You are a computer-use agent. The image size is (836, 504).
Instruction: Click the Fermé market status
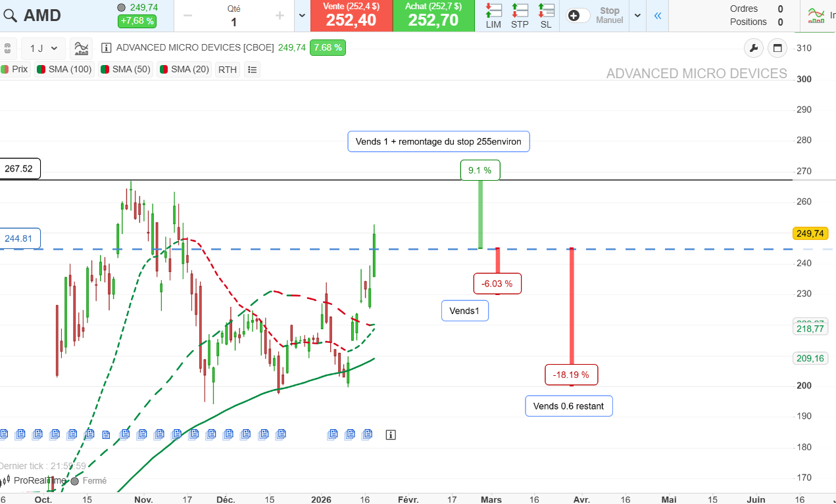94,481
